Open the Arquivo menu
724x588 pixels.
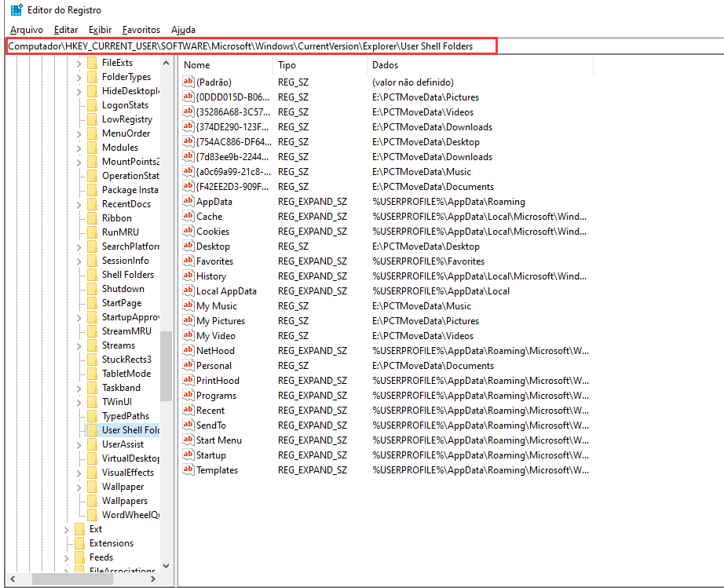tap(27, 30)
